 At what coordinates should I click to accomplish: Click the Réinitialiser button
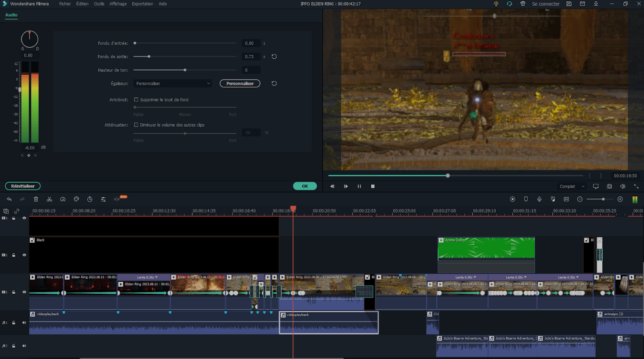23,186
